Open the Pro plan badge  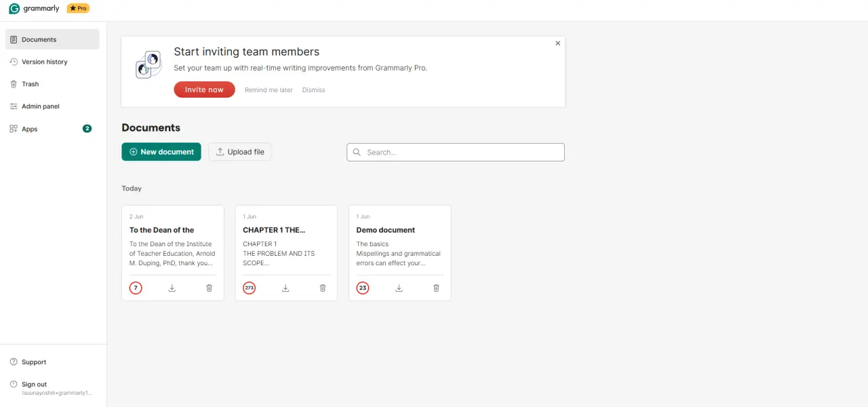[78, 9]
